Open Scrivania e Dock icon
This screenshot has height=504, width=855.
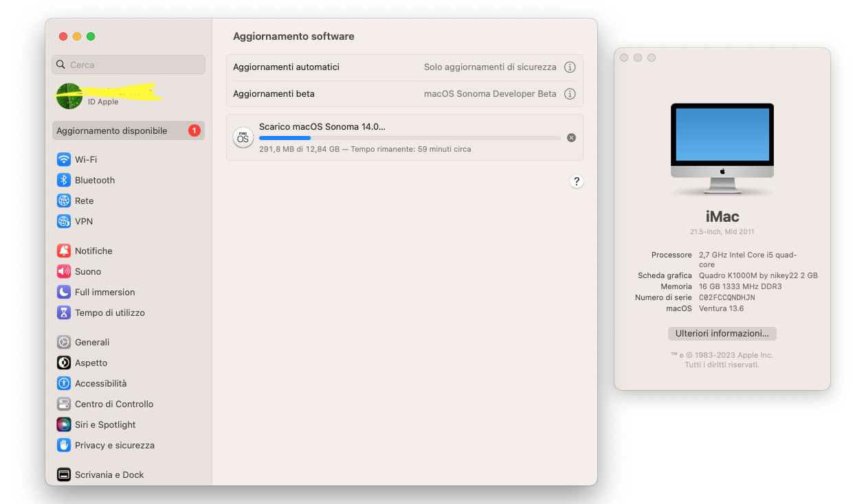tap(64, 474)
